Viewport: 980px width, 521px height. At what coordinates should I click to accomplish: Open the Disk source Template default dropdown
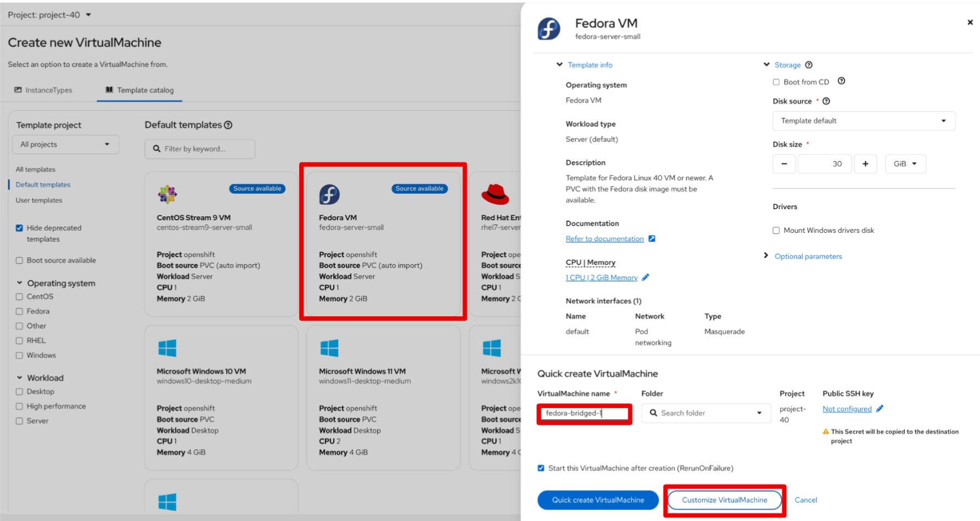863,121
